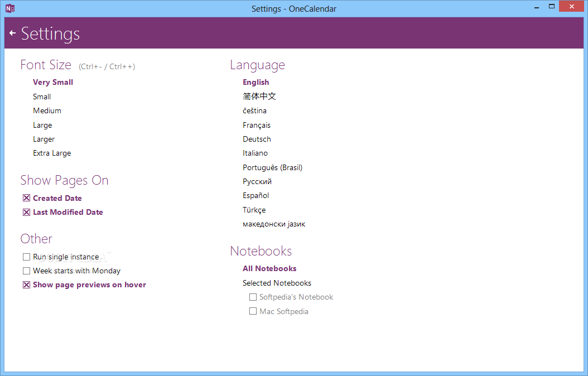Choose Medium font size
The width and height of the screenshot is (588, 376).
47,110
